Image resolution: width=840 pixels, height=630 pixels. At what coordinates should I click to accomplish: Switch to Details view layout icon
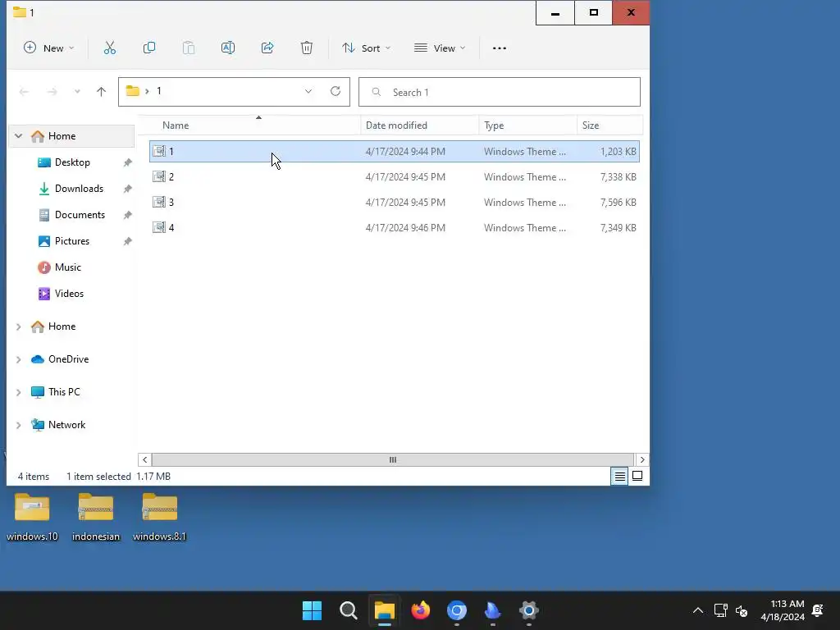(620, 476)
